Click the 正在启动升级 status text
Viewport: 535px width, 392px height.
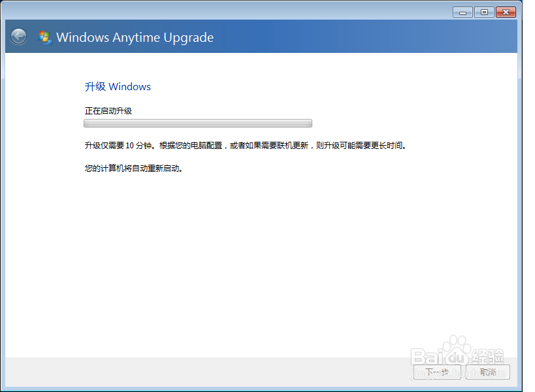pyautogui.click(x=108, y=111)
